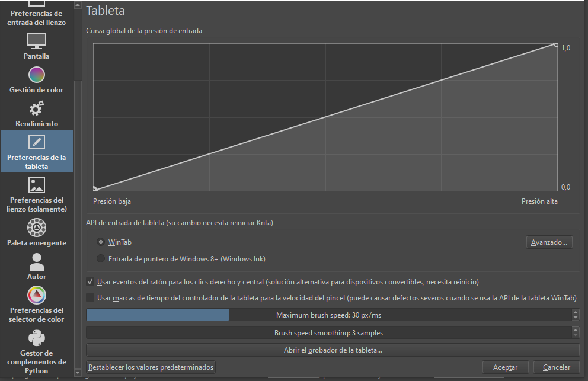The image size is (588, 381).
Task: Open Python plugin manager icon
Action: 36,338
